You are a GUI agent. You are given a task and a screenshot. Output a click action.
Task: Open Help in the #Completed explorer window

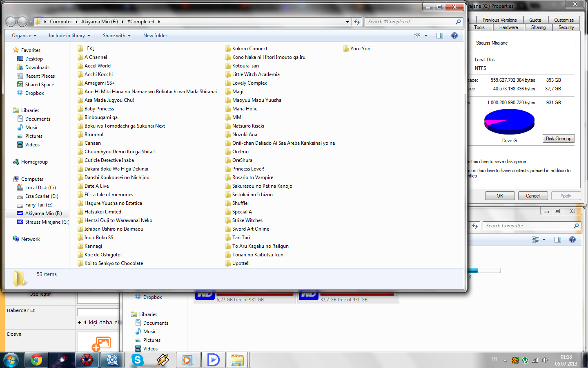[x=454, y=36]
